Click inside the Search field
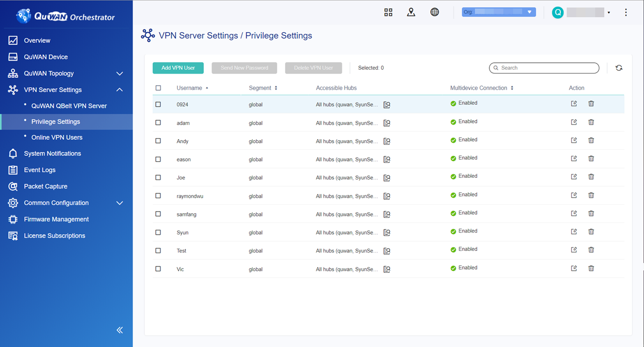 (544, 68)
